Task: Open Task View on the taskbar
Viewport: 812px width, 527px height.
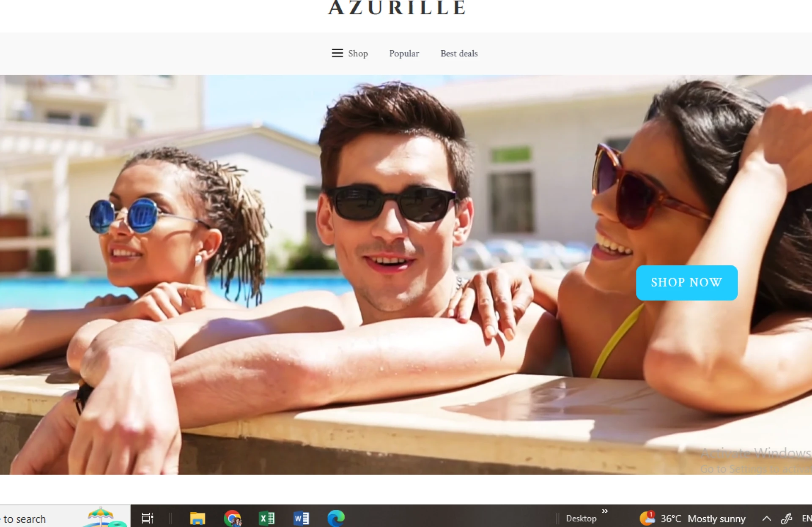Action: pos(147,518)
